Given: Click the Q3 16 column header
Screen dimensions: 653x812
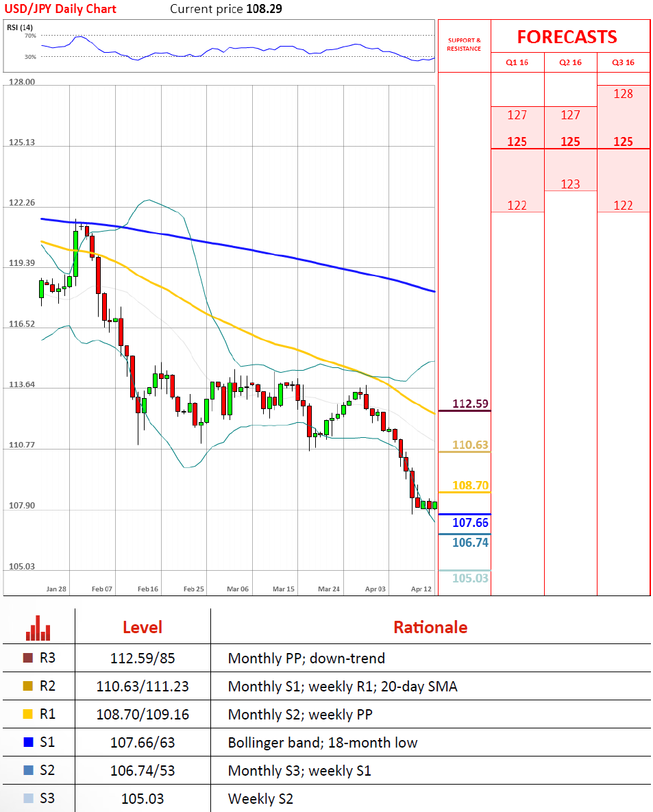Looking at the screenshot, I should pyautogui.click(x=623, y=62).
